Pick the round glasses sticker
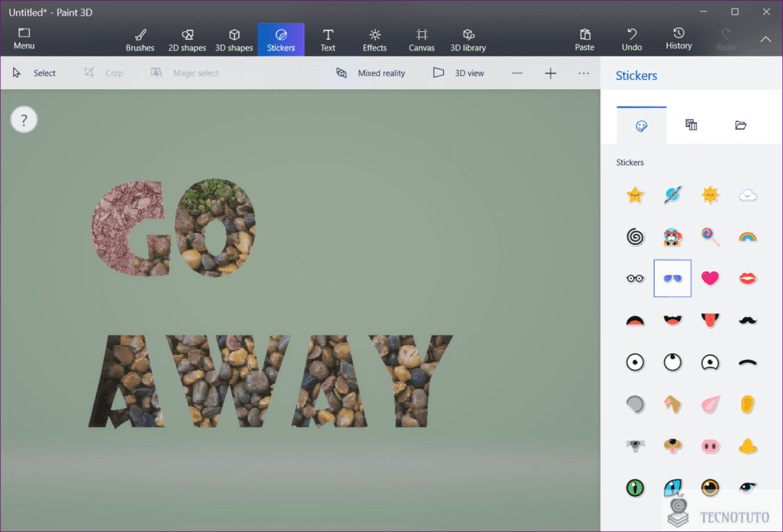 point(635,279)
